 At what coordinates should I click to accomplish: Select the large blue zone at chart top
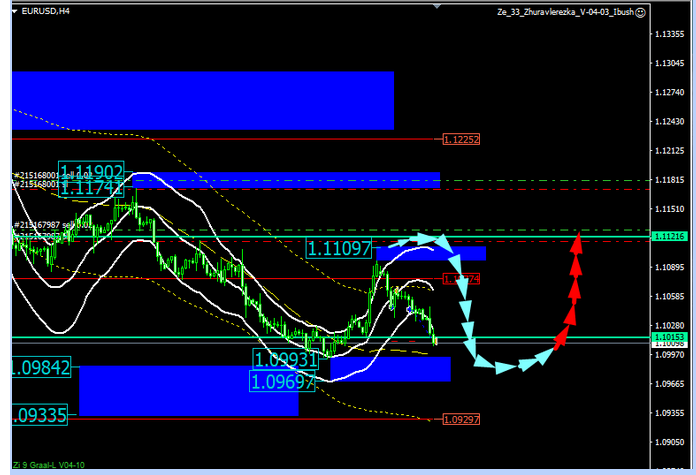(202, 100)
